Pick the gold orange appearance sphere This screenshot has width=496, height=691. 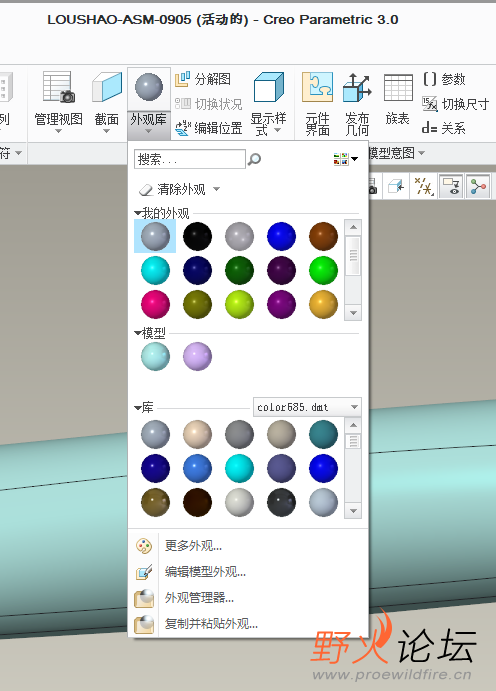tap(323, 304)
